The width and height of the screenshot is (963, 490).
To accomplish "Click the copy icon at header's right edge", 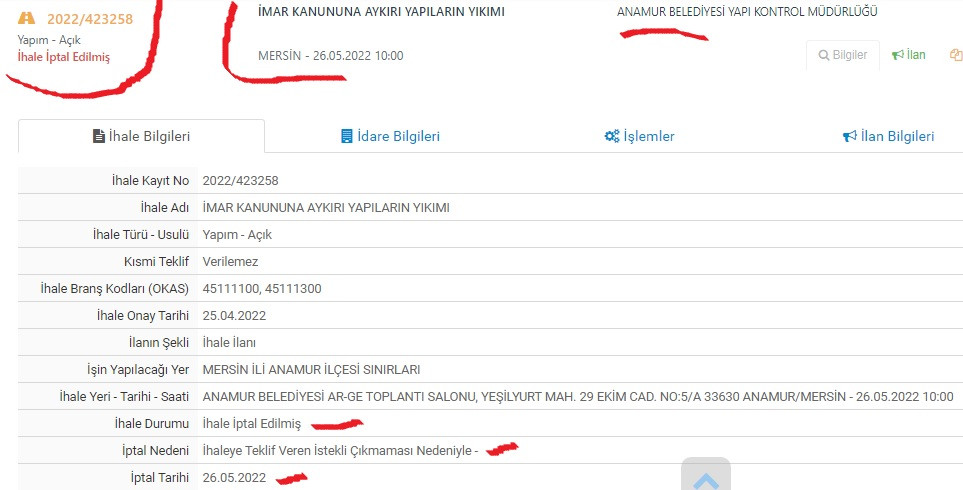I will click(956, 55).
